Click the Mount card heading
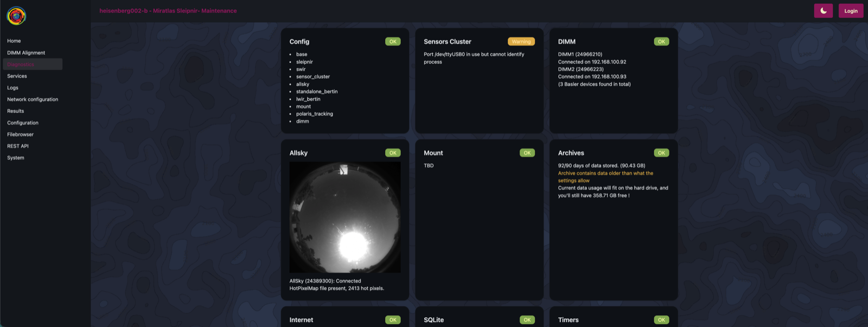 (433, 153)
